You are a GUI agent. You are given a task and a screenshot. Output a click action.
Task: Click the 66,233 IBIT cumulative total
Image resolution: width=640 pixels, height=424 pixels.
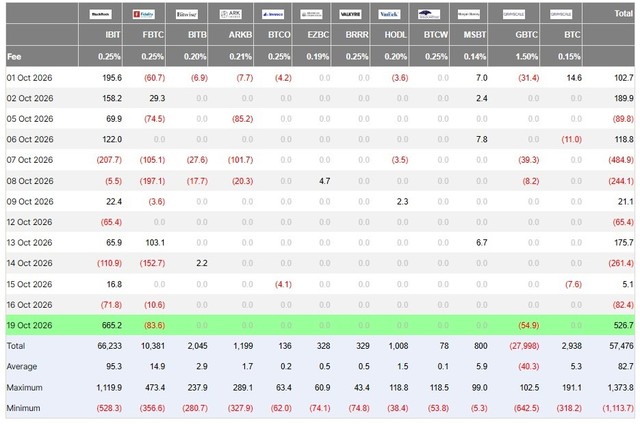tap(109, 346)
